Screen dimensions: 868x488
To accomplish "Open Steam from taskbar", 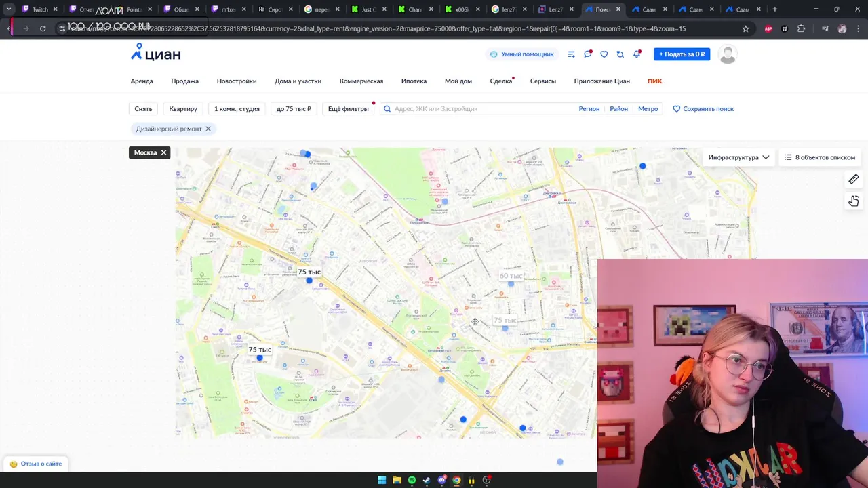I will (x=427, y=480).
